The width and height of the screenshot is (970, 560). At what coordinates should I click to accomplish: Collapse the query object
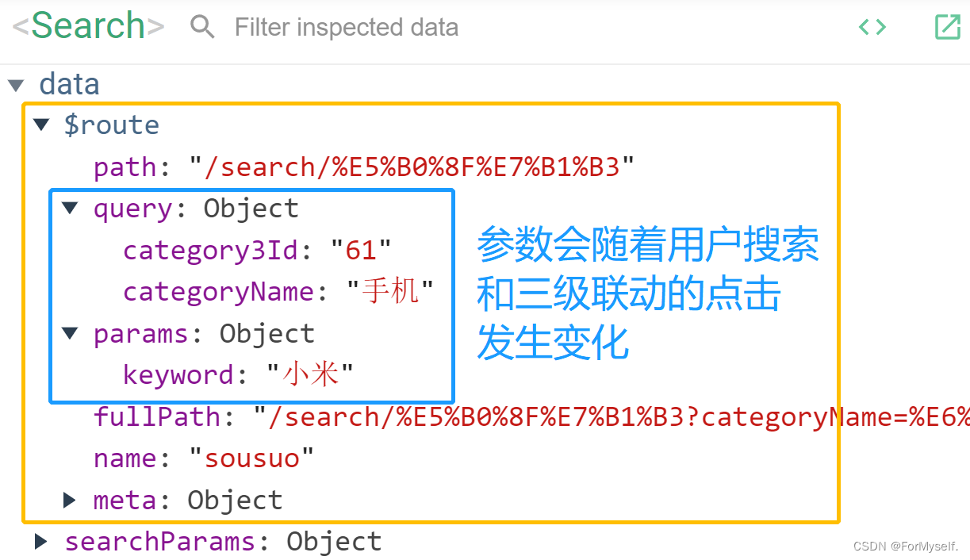[x=69, y=207]
